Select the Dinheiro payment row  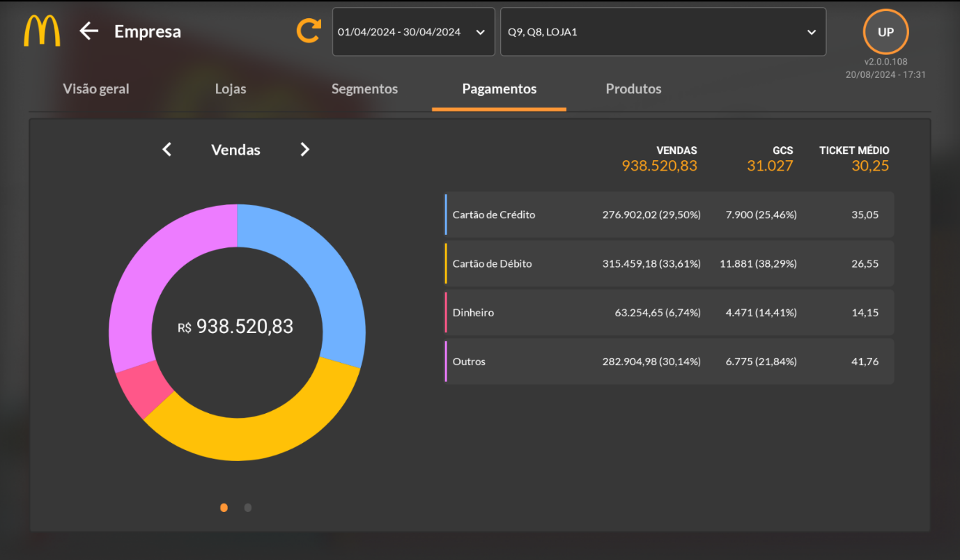[x=669, y=312]
